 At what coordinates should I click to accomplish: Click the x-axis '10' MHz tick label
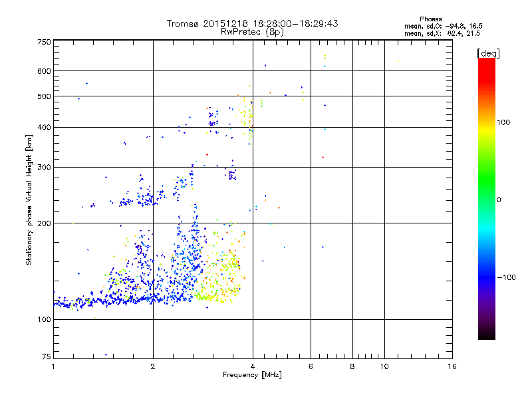(x=384, y=366)
